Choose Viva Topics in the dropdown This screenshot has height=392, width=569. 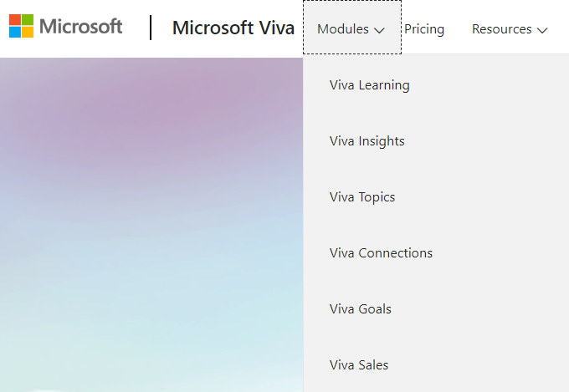[362, 197]
